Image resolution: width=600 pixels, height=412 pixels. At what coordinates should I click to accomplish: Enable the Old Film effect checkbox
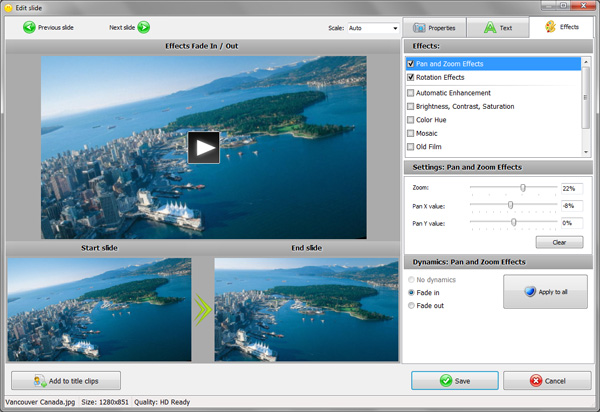click(x=411, y=147)
